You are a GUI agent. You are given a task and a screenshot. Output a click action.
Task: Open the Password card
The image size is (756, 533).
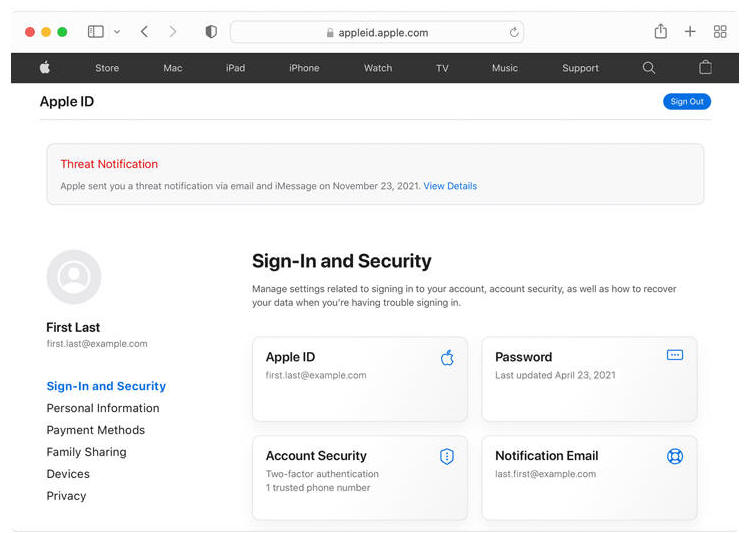point(589,379)
